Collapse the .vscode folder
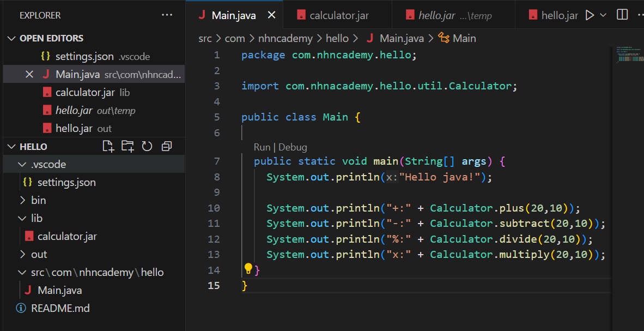Image resolution: width=644 pixels, height=331 pixels. [x=21, y=165]
